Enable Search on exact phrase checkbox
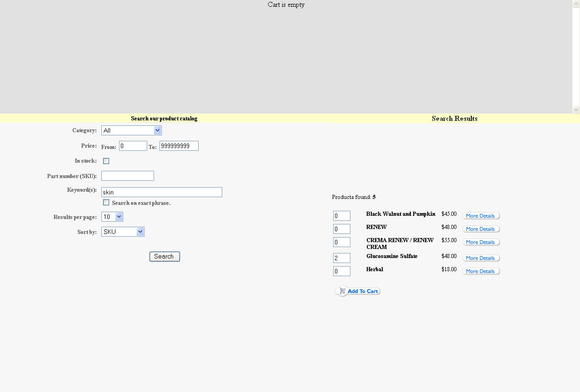The height and width of the screenshot is (392, 580). pos(106,203)
